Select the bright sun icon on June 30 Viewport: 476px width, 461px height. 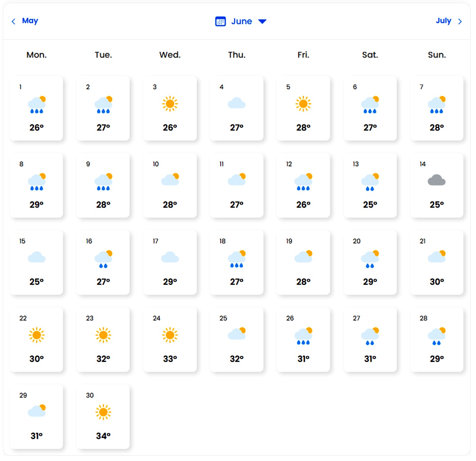coord(103,412)
